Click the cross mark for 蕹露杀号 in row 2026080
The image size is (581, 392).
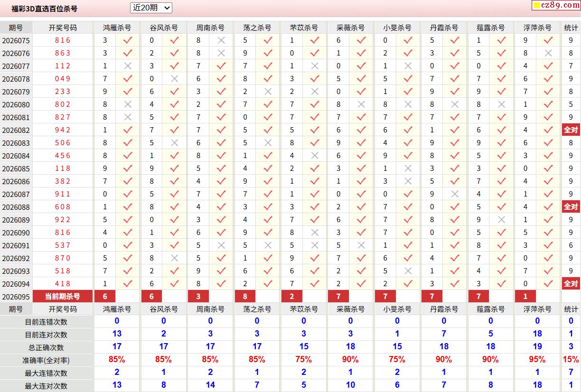(502, 104)
